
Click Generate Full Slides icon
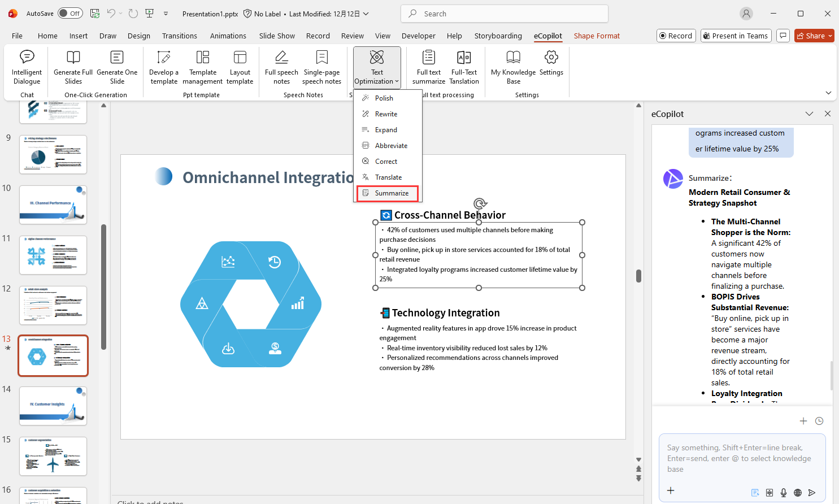coord(73,57)
